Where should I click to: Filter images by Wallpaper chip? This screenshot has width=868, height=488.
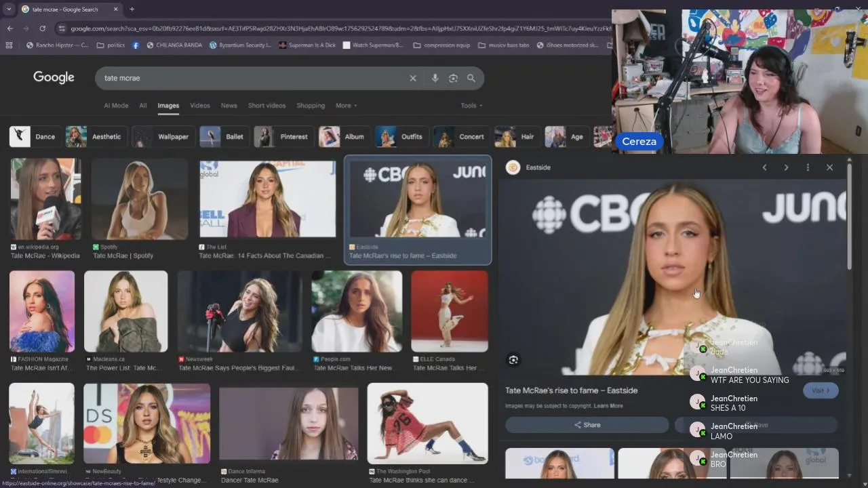point(163,137)
